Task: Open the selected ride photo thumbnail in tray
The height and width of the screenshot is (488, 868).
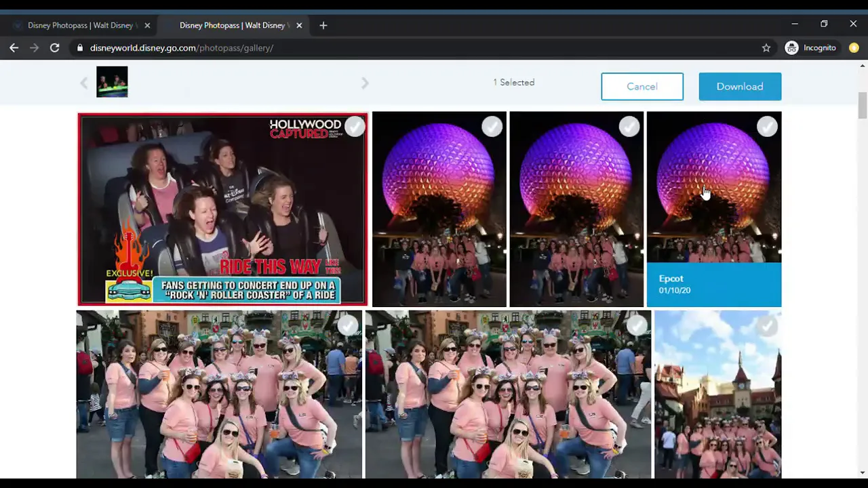Action: click(x=112, y=82)
